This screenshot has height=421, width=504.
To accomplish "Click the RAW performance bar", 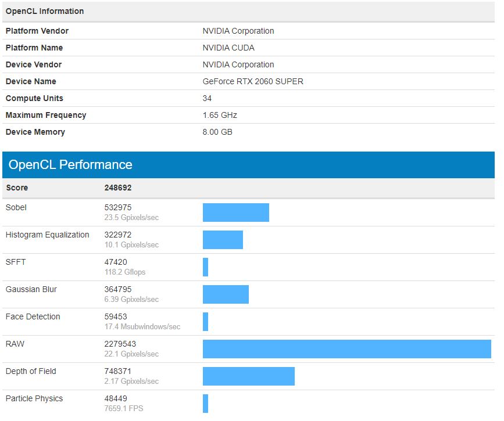I will (347, 349).
